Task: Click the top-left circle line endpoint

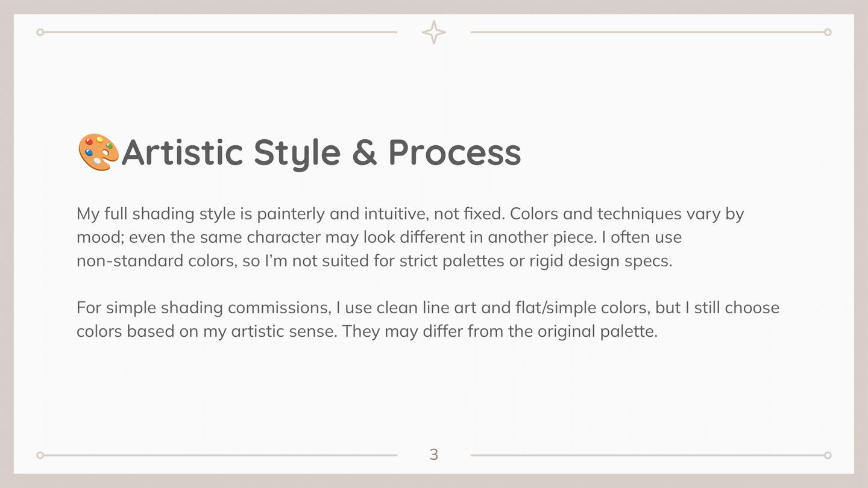Action: [40, 33]
